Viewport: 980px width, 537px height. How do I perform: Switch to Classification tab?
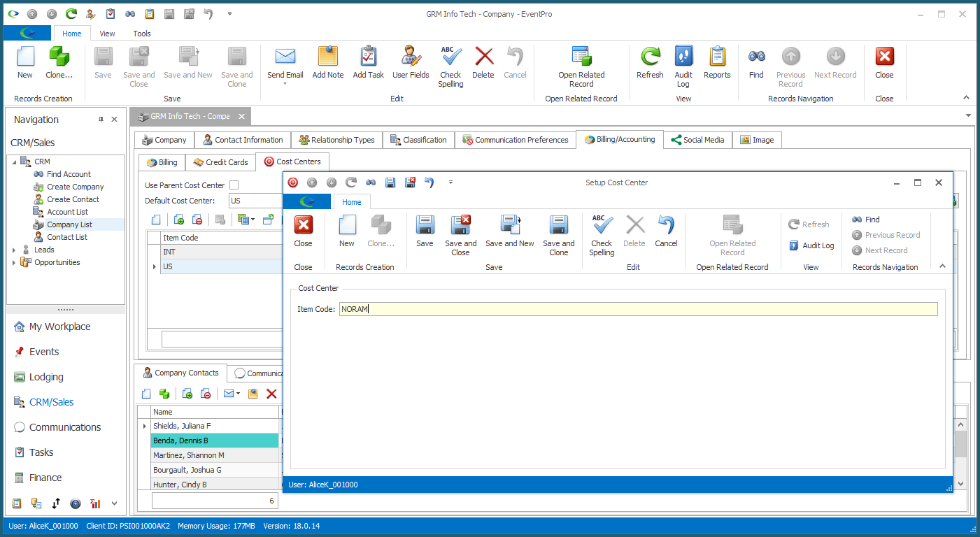[x=418, y=140]
